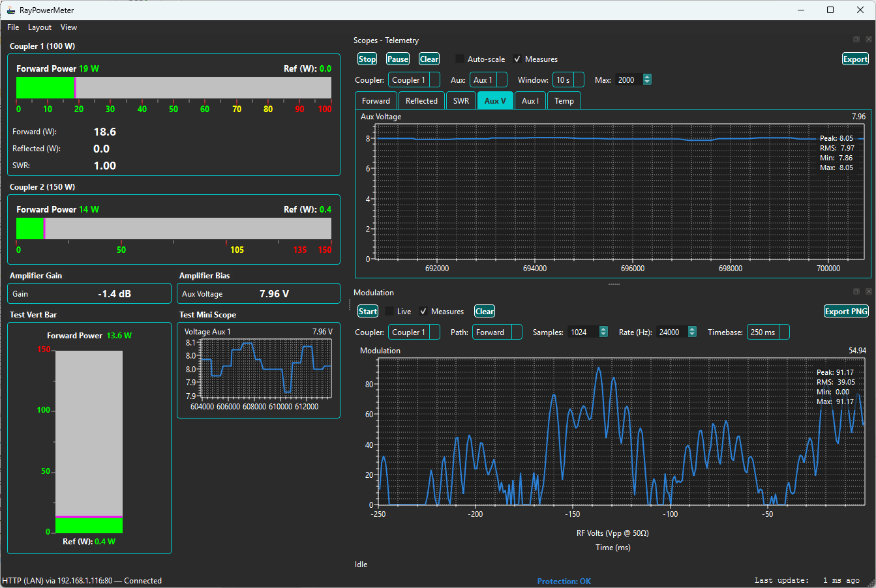The image size is (876, 588).
Task: Click the splitter handle between Scopes and Modulation
Action: pos(614,284)
